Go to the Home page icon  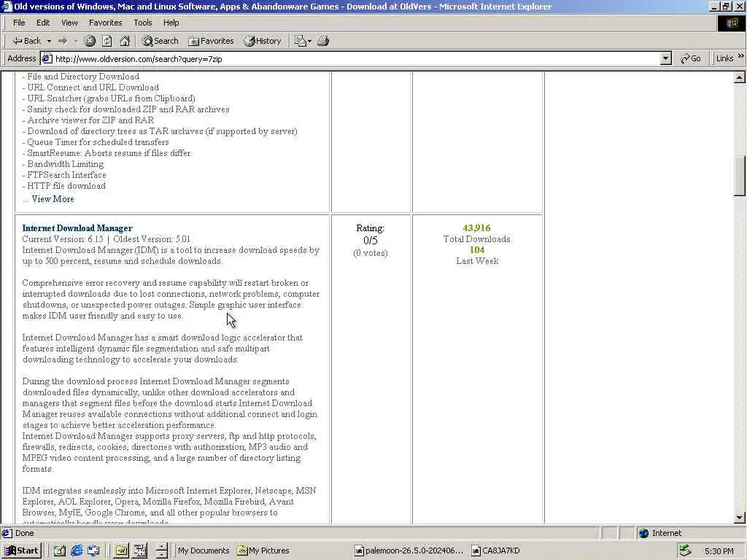(x=125, y=41)
